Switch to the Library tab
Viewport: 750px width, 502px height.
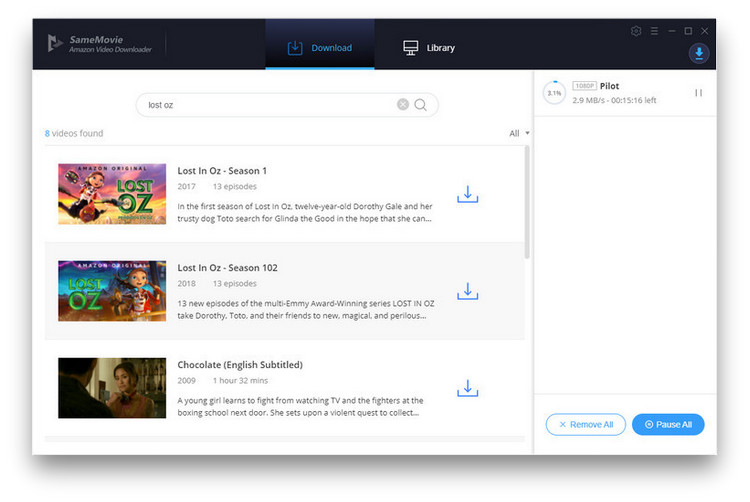(x=429, y=47)
